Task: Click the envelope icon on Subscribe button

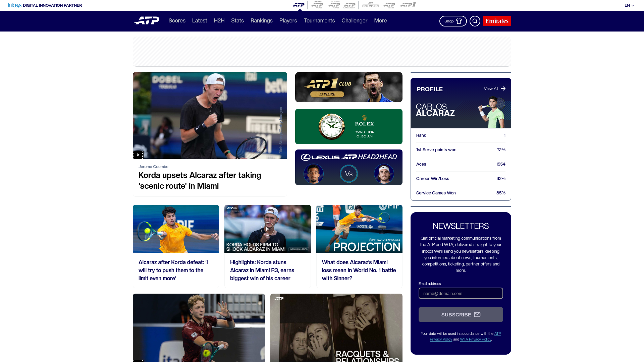Action: coord(477,314)
